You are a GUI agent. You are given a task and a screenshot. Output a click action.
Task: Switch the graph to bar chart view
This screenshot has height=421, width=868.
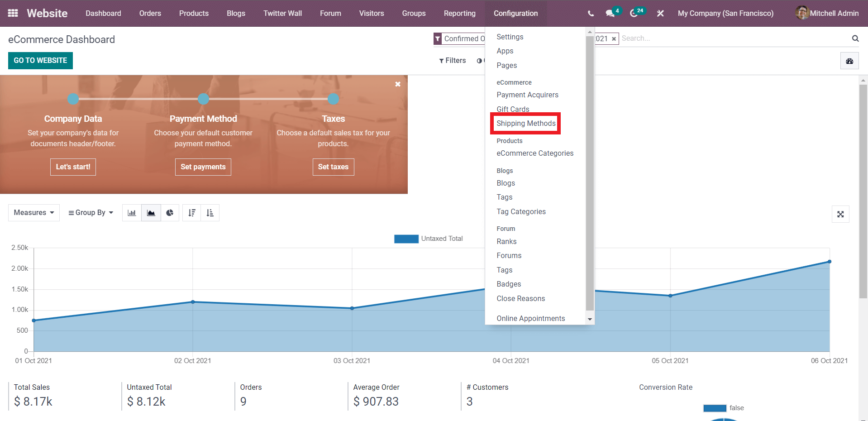coord(132,213)
